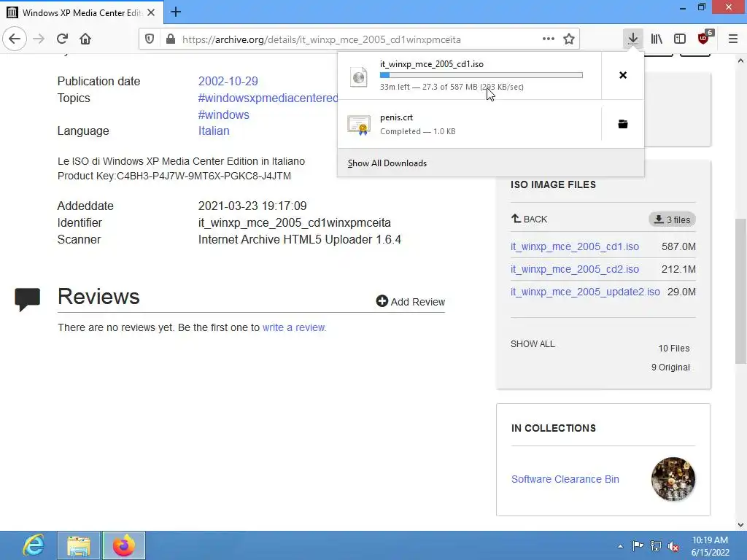The width and height of the screenshot is (747, 560).
Task: Click the Add Review plus icon
Action: point(382,301)
